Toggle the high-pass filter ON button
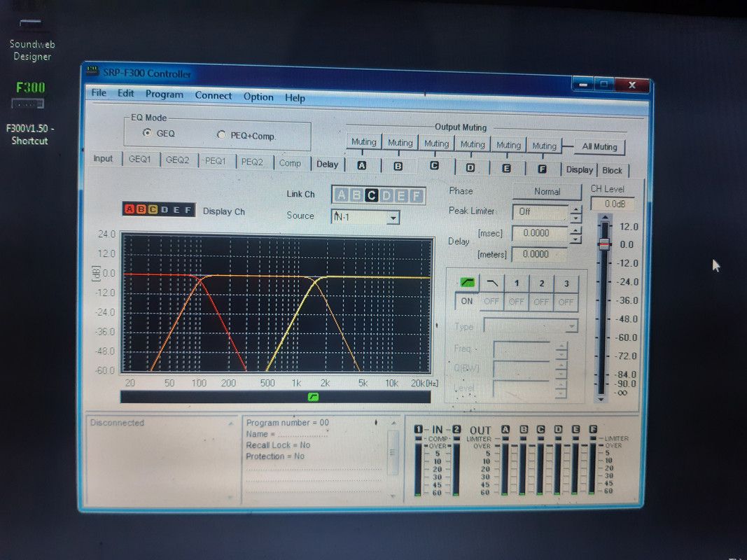 click(x=467, y=301)
